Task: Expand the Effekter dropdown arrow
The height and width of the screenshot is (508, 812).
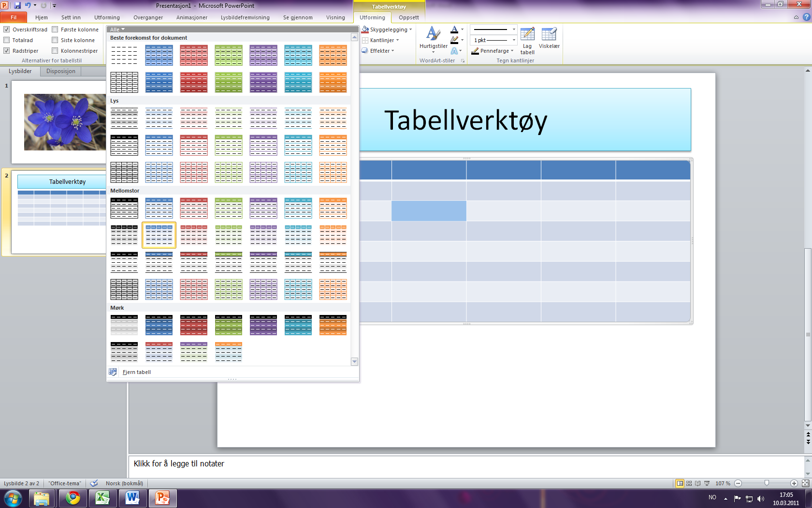Action: pyautogui.click(x=393, y=51)
